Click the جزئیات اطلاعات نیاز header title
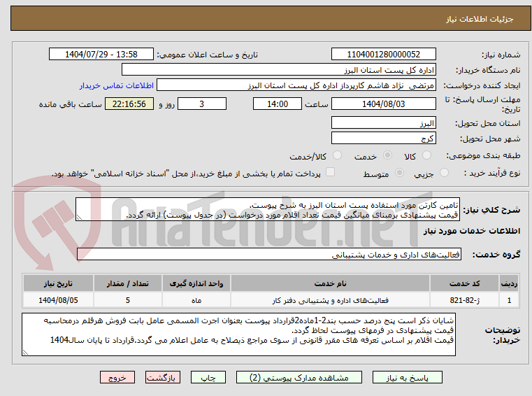The height and width of the screenshot is (396, 532). [x=480, y=19]
